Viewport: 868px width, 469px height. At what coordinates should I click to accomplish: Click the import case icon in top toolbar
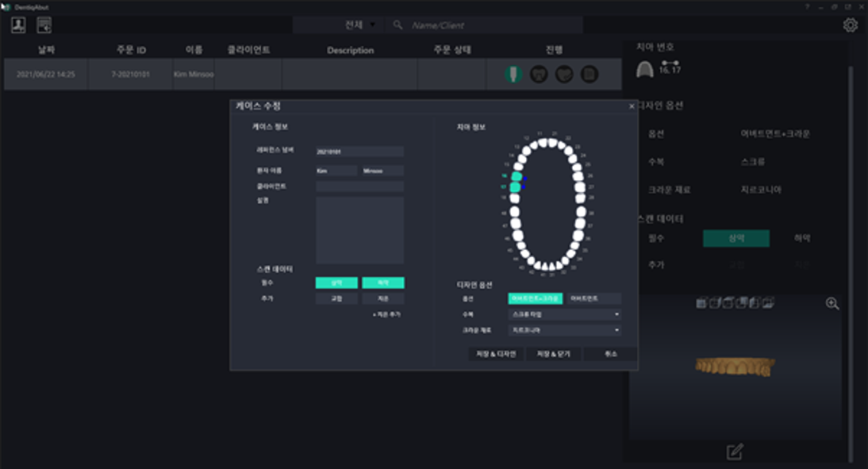click(x=44, y=25)
